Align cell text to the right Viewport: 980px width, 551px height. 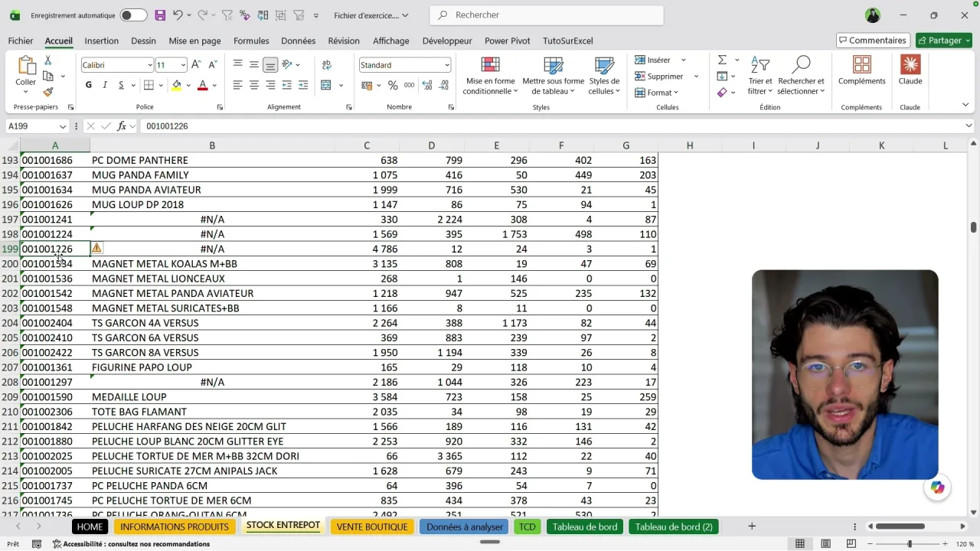coord(270,85)
